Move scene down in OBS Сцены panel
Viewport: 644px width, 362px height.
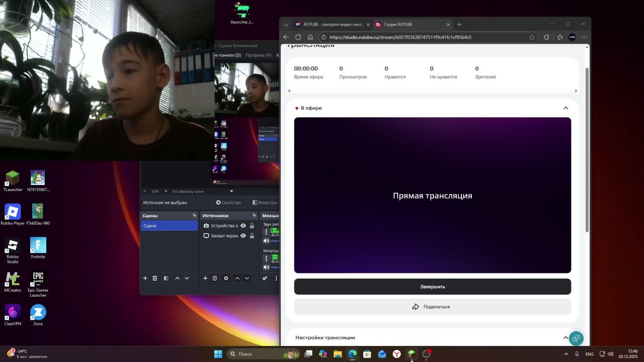[x=187, y=278]
